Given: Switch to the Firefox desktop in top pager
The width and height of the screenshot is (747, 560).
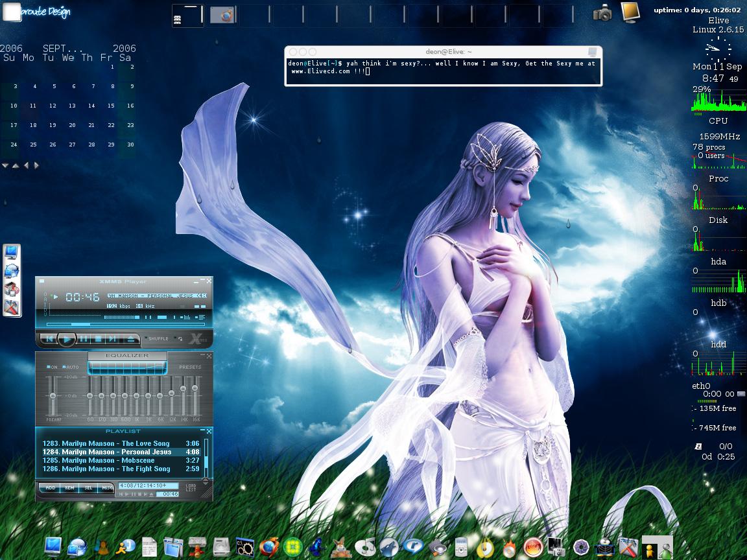Looking at the screenshot, I should click(x=222, y=15).
